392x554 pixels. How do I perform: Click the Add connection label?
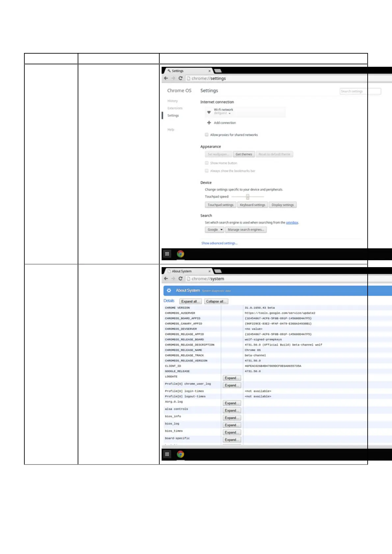tap(225, 123)
